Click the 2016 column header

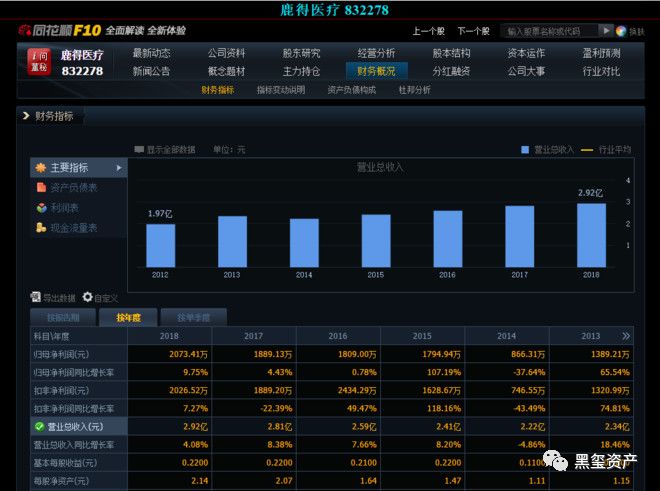338,336
